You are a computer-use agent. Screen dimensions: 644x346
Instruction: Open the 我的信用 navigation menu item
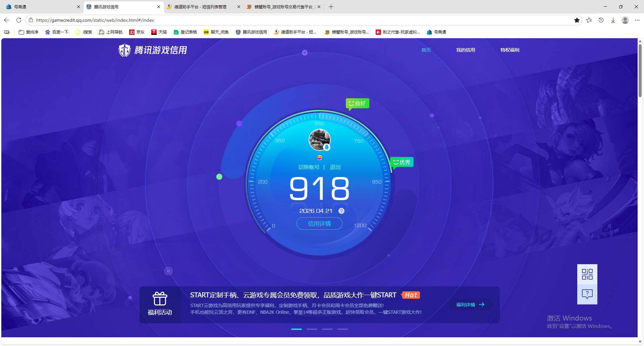tap(466, 50)
